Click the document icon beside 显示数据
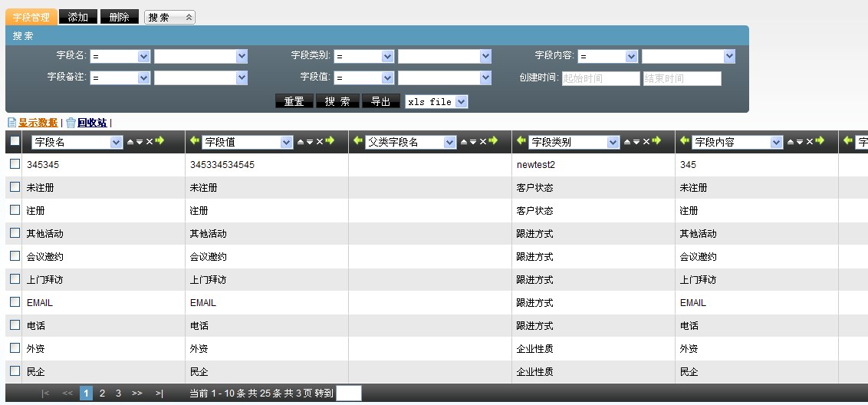 click(x=12, y=123)
